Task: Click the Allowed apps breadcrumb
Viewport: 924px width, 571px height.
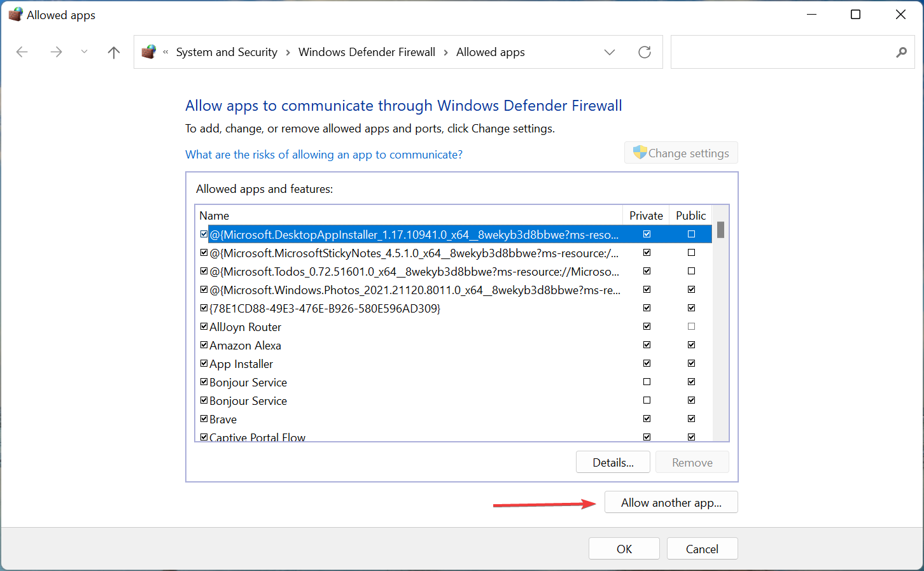Action: (491, 52)
